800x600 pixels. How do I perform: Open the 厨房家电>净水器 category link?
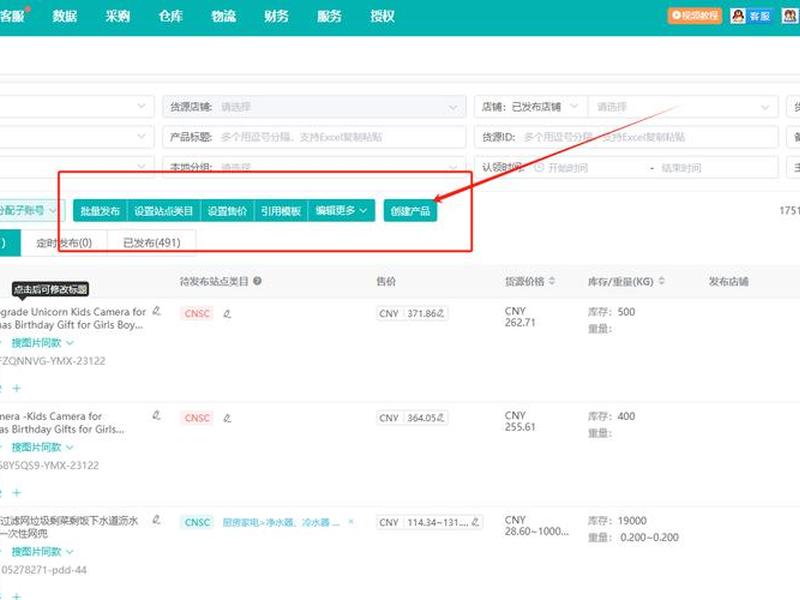pyautogui.click(x=281, y=522)
